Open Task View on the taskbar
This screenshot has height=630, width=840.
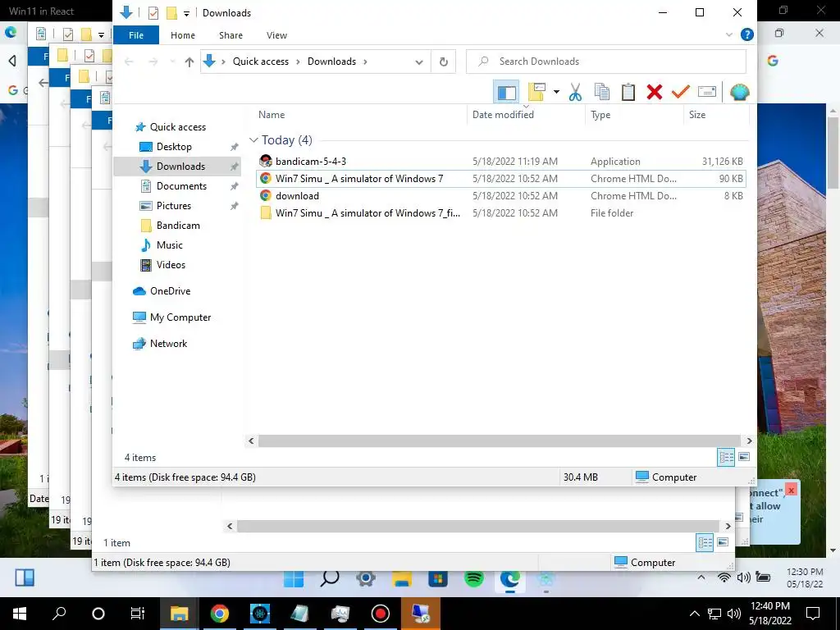(138, 614)
